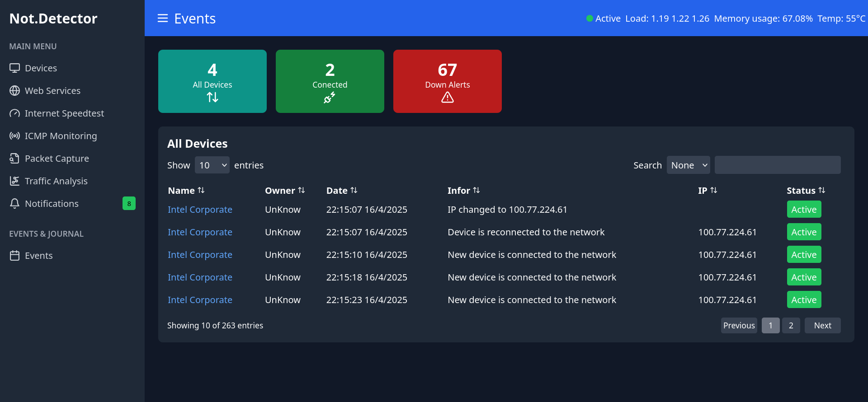Click 'Showing 10 of 263 entries' text
The width and height of the screenshot is (868, 402).
[x=215, y=325]
